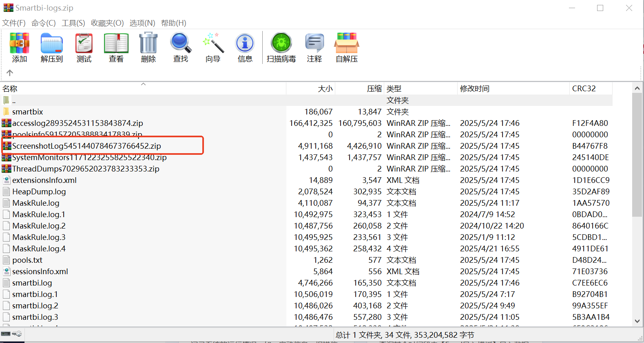Select MaskRule.log file
This screenshot has height=343, width=644.
[36, 203]
